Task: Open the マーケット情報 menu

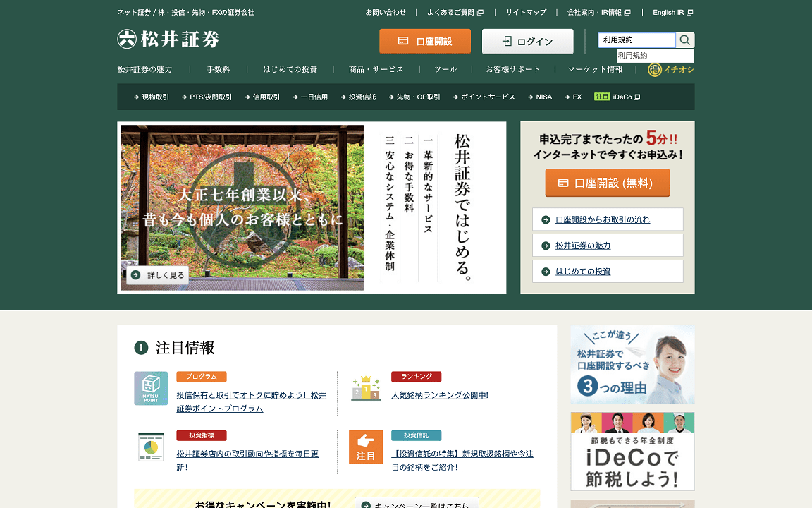Action: 595,69
